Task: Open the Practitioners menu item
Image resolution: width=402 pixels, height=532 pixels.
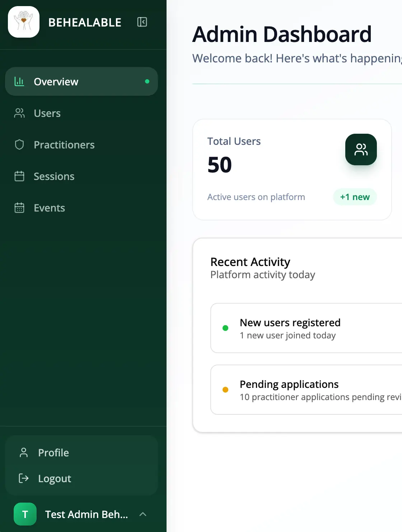Action: tap(64, 145)
